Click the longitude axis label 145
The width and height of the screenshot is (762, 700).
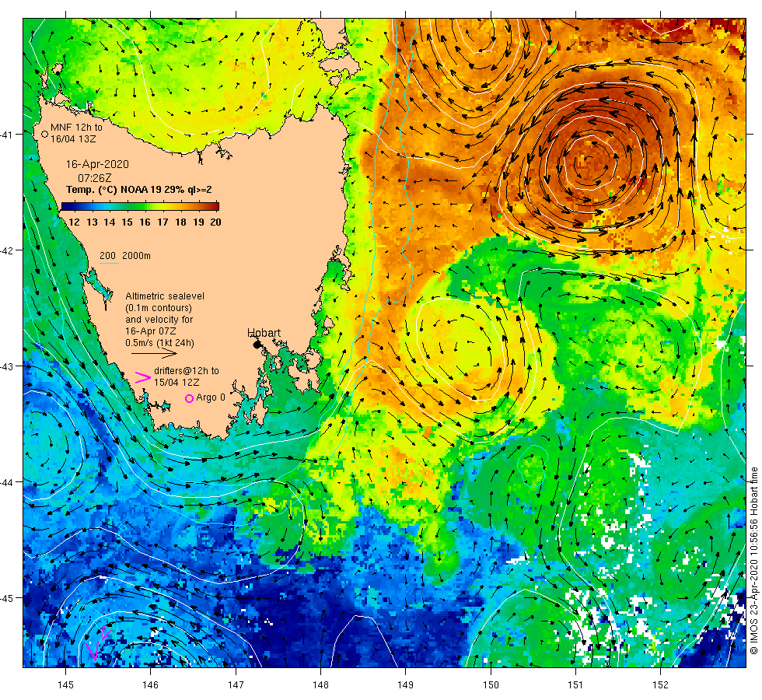tap(65, 685)
